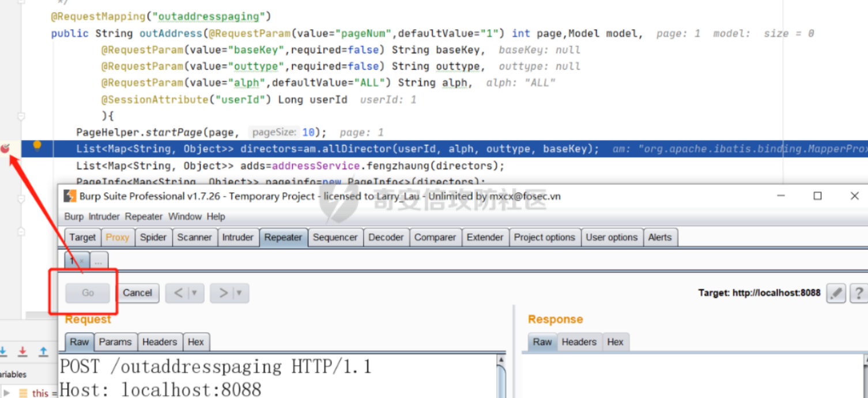The image size is (868, 398).
Task: Click inside the empty Response pane
Action: [692, 377]
